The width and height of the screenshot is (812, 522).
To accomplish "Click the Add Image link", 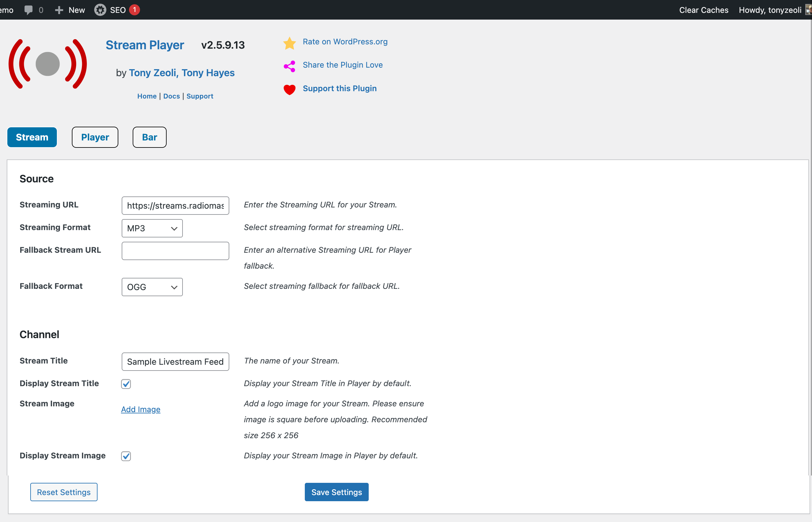I will pos(141,409).
